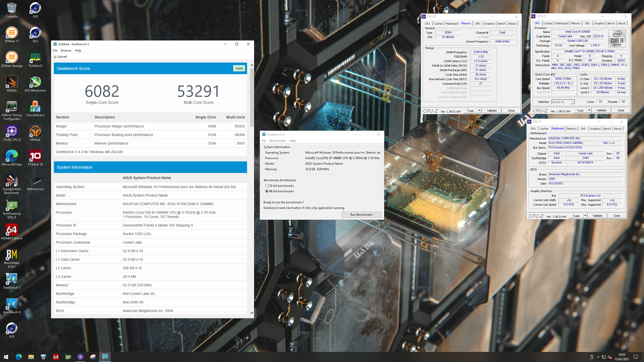644x362 pixels.
Task: Click the Windows Start button
Action: tap(6, 357)
